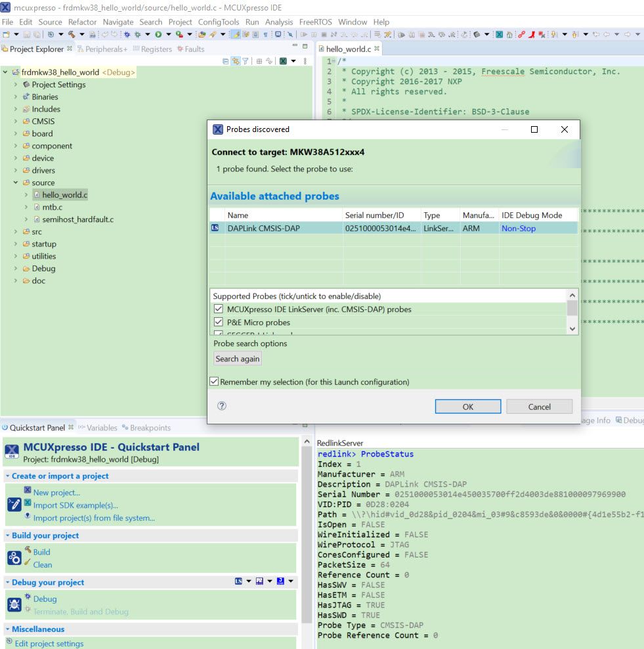The width and height of the screenshot is (644, 649).
Task: Open dropdown beside LS LinkServer icon in Quickstart
Action: (x=249, y=581)
